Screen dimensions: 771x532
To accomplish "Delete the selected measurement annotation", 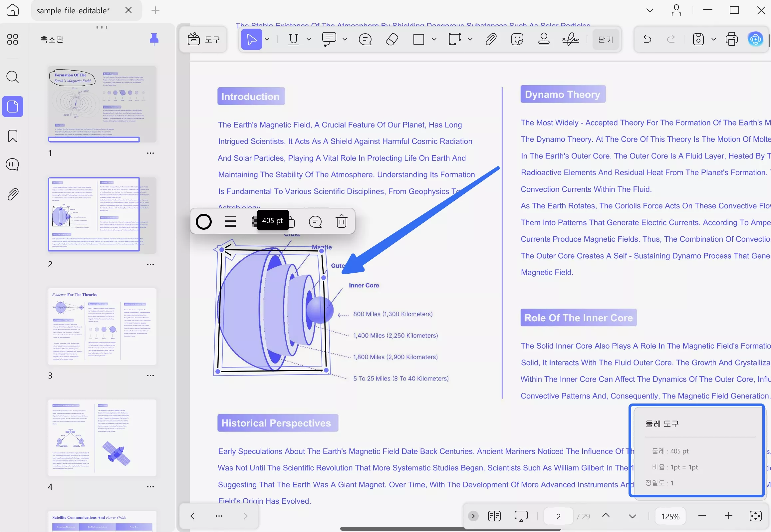I will (x=342, y=222).
